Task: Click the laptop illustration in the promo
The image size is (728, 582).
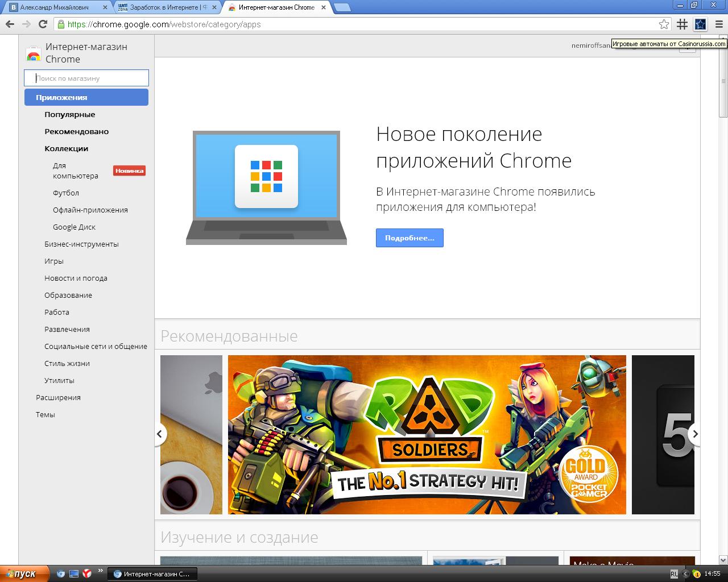Action: (x=266, y=188)
